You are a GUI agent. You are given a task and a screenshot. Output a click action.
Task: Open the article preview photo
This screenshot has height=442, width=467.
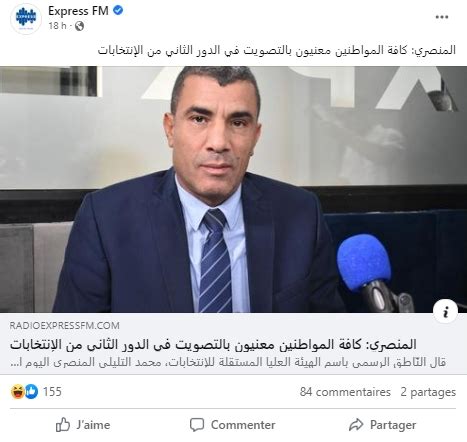coord(233,189)
